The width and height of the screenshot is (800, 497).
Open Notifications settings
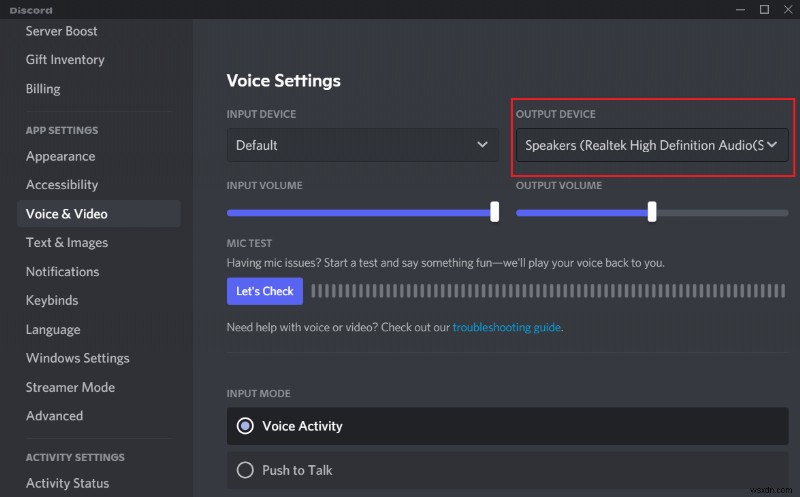pyautogui.click(x=63, y=272)
